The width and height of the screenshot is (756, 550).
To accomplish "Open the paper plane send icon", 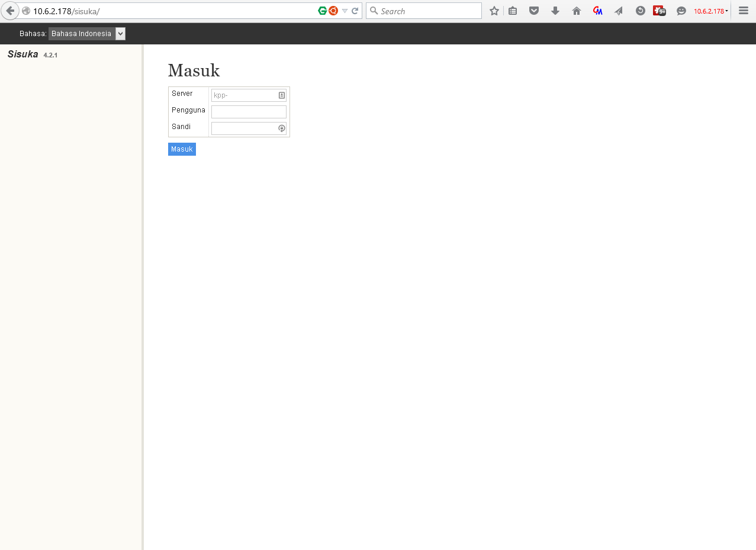I will (619, 11).
